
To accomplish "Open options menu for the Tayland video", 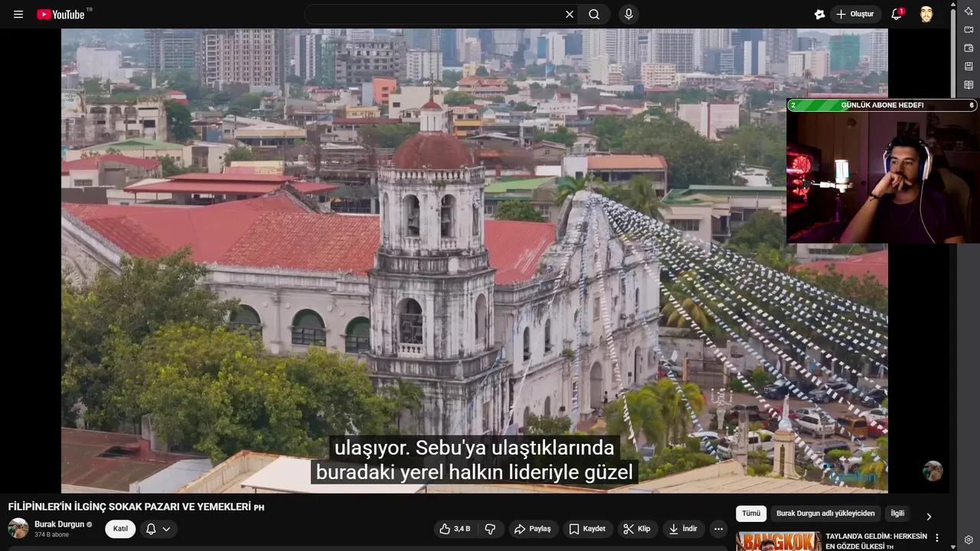I will point(936,538).
